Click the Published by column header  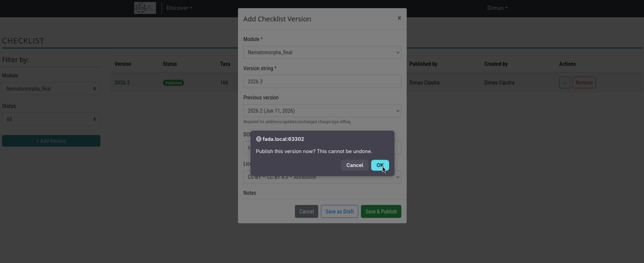point(423,64)
